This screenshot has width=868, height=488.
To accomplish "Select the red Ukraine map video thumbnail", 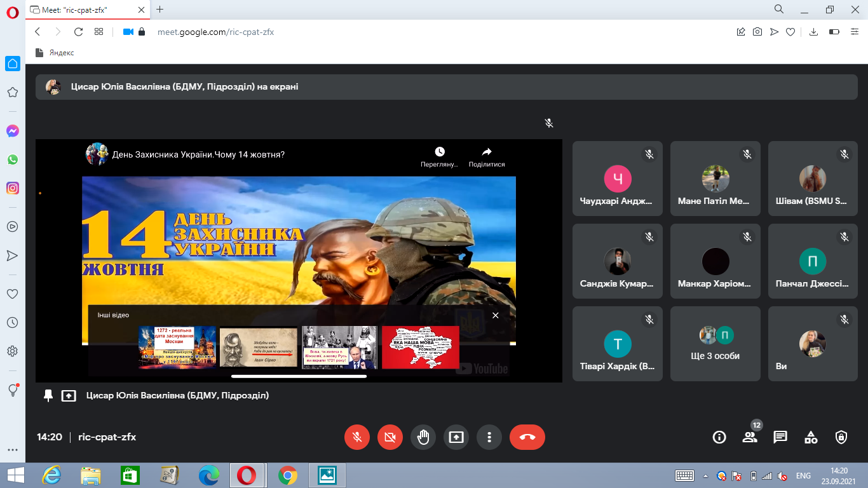I will pos(420,348).
